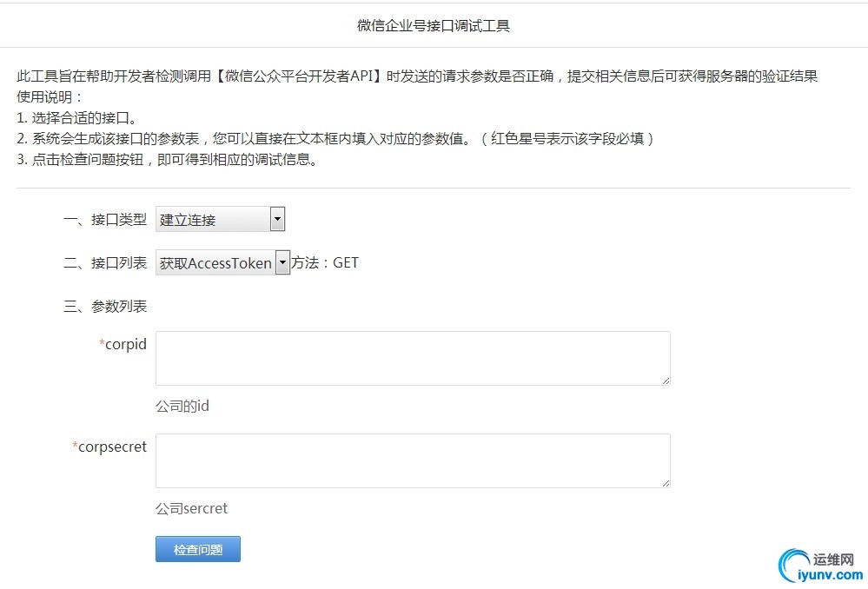
Task: Click the hint text 公司的id
Action: point(182,407)
